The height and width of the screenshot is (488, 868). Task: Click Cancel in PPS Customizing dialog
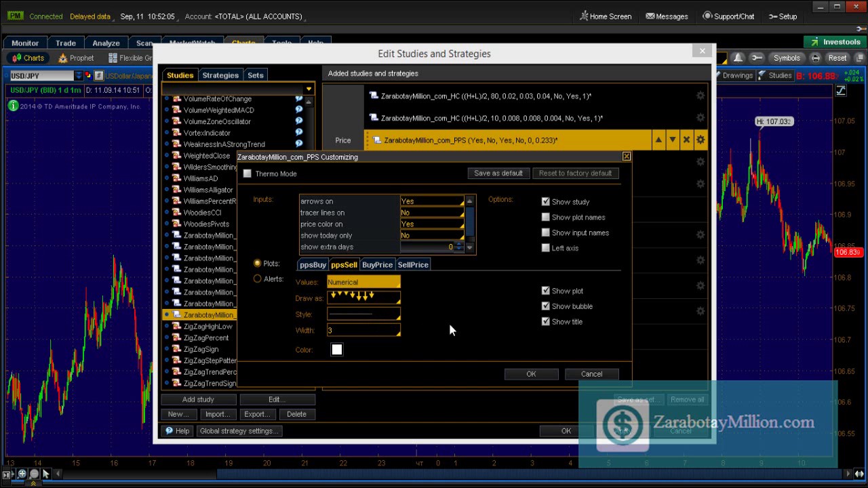[591, 374]
